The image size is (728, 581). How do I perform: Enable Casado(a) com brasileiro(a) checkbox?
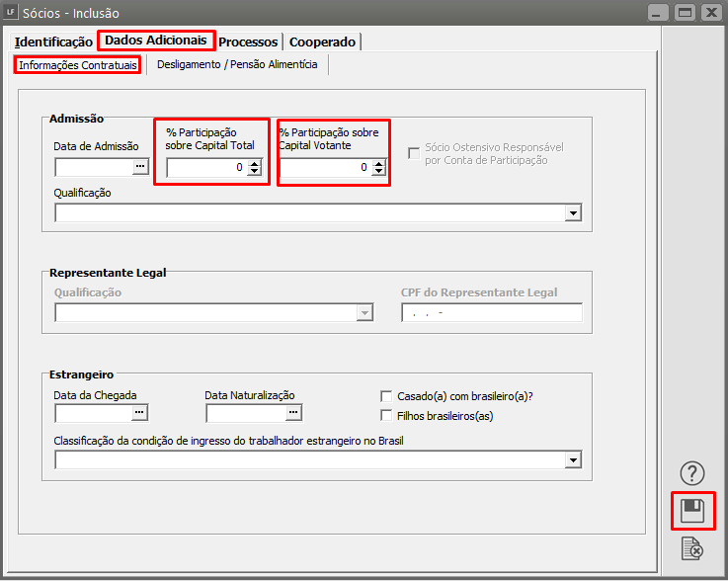tap(387, 396)
